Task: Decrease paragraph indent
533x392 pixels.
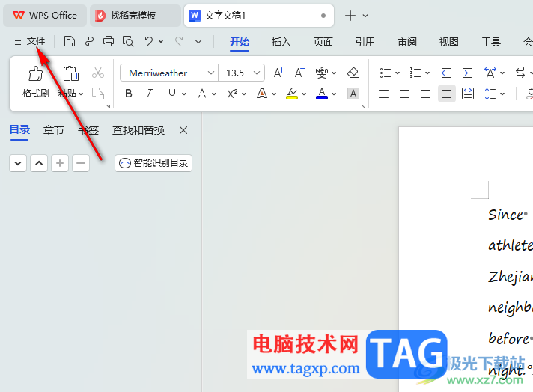Action: [446, 73]
